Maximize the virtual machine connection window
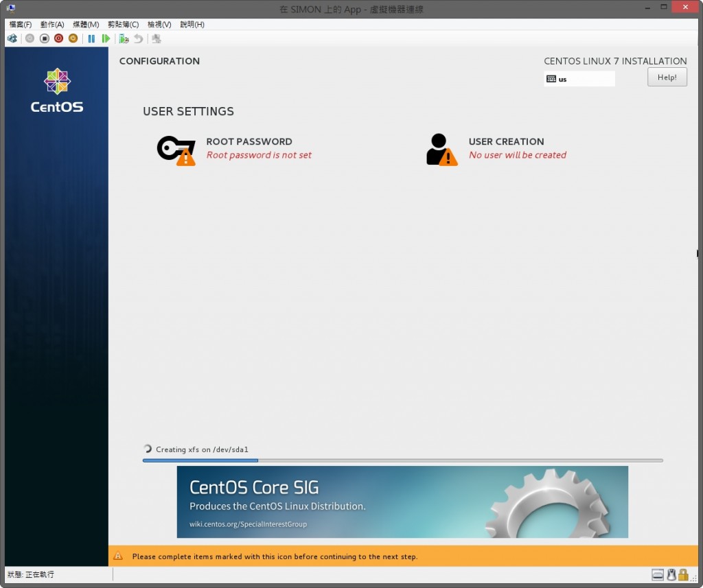Screen dimensions: 703x588 click(x=664, y=7)
